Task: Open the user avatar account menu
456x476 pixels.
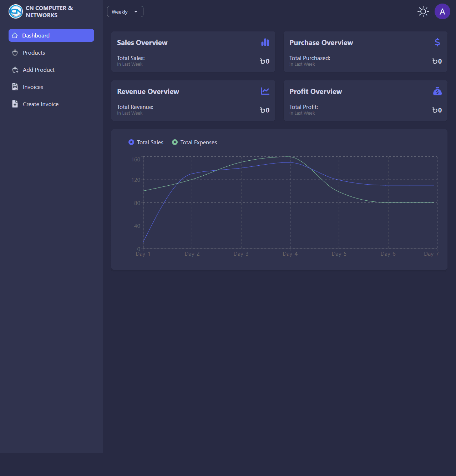Action: (x=442, y=11)
